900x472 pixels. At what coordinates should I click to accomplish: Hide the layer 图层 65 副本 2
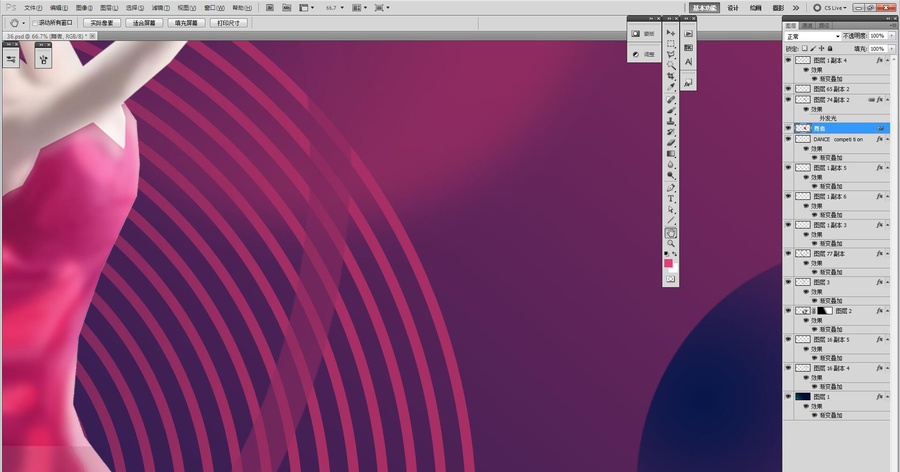788,89
